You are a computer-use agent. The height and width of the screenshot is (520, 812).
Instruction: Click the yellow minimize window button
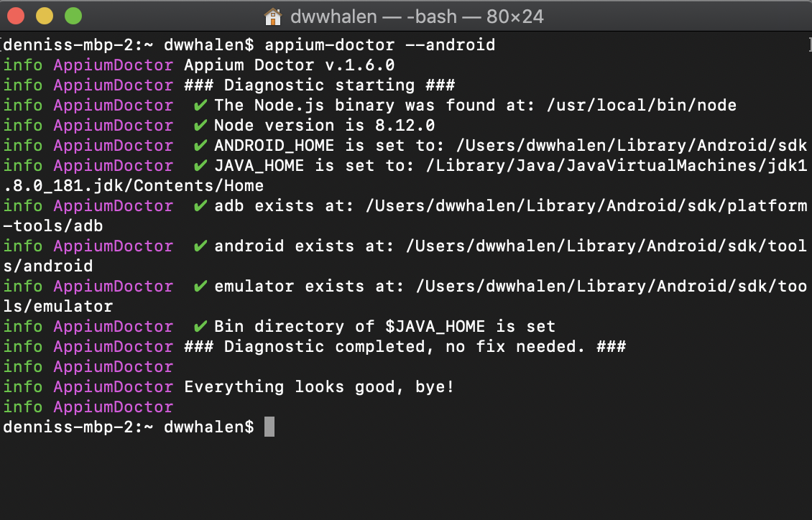[x=45, y=16]
